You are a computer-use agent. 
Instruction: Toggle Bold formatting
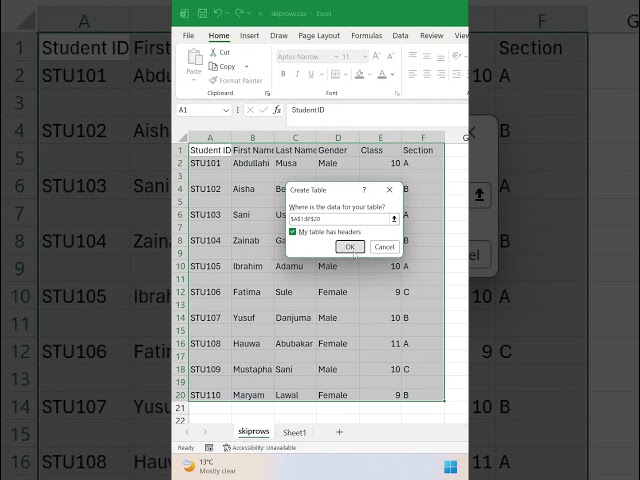(283, 74)
